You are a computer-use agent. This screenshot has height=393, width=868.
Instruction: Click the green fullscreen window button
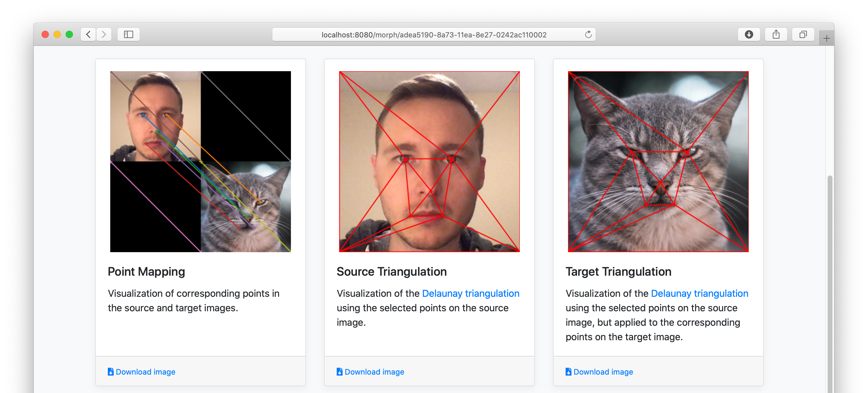(x=69, y=34)
